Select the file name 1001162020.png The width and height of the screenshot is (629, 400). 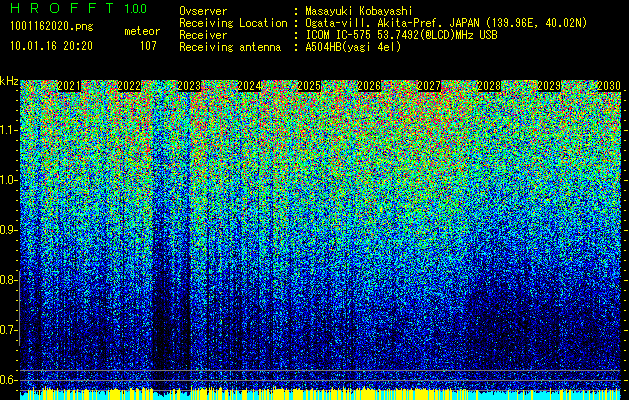coord(52,27)
